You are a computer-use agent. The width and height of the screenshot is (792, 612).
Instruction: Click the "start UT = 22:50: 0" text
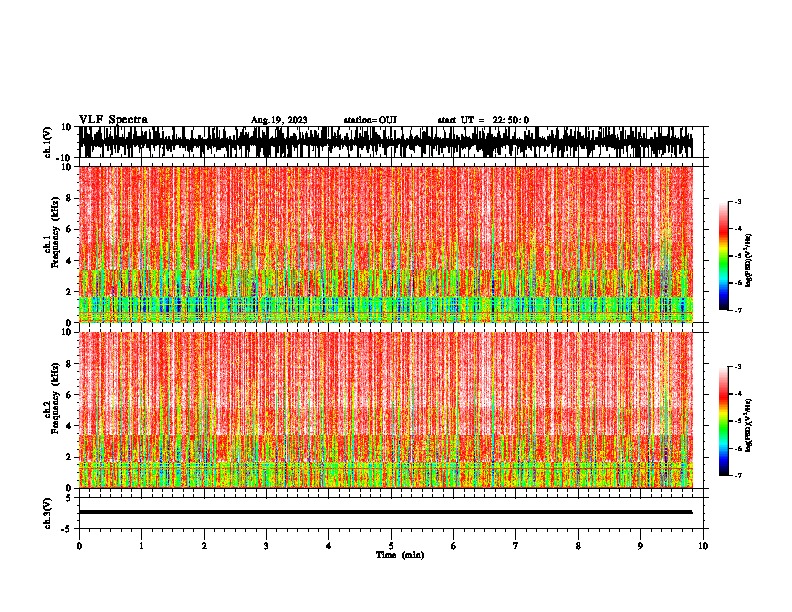[483, 120]
